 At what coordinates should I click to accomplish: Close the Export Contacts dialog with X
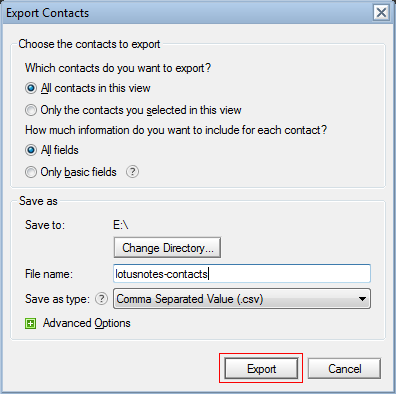click(381, 13)
